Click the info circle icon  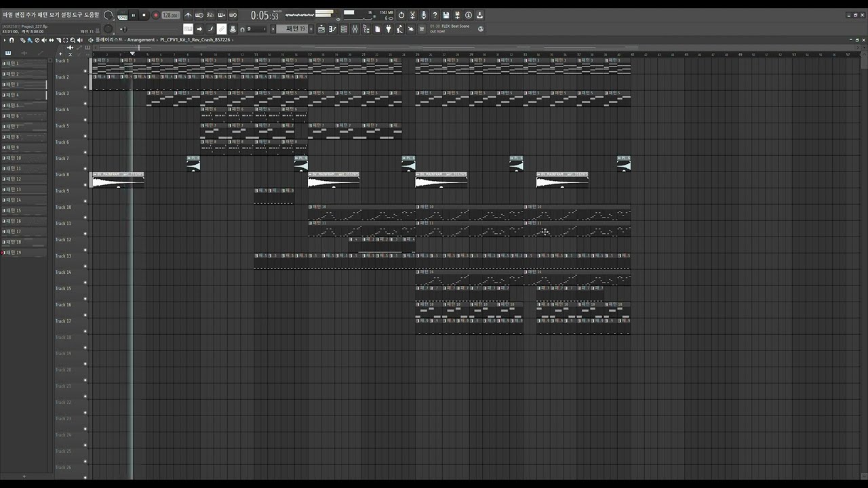click(469, 15)
